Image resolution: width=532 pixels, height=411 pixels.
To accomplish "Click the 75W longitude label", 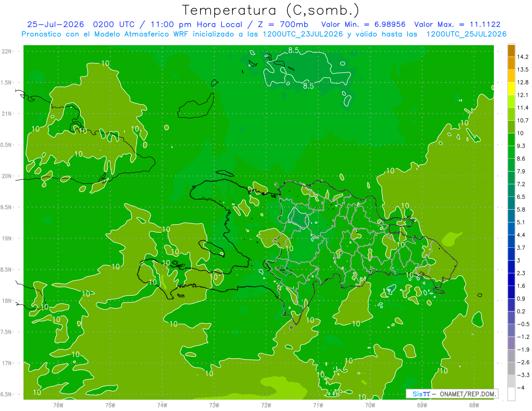I will point(110,405).
